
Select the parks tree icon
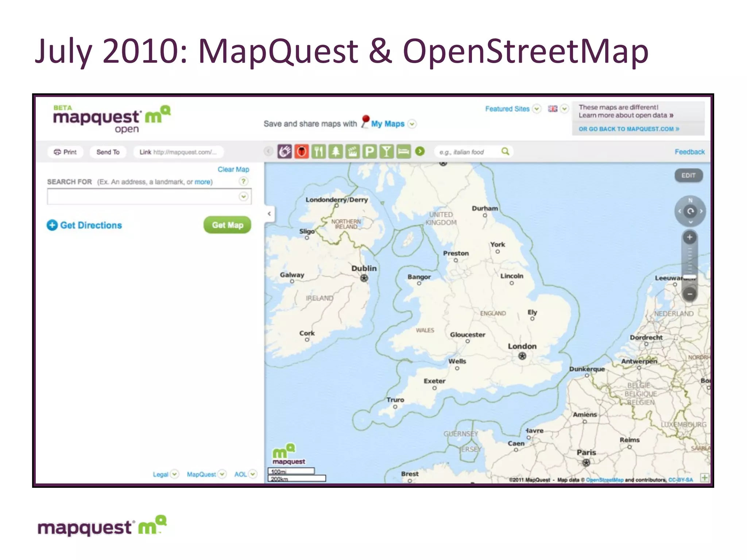pyautogui.click(x=335, y=151)
